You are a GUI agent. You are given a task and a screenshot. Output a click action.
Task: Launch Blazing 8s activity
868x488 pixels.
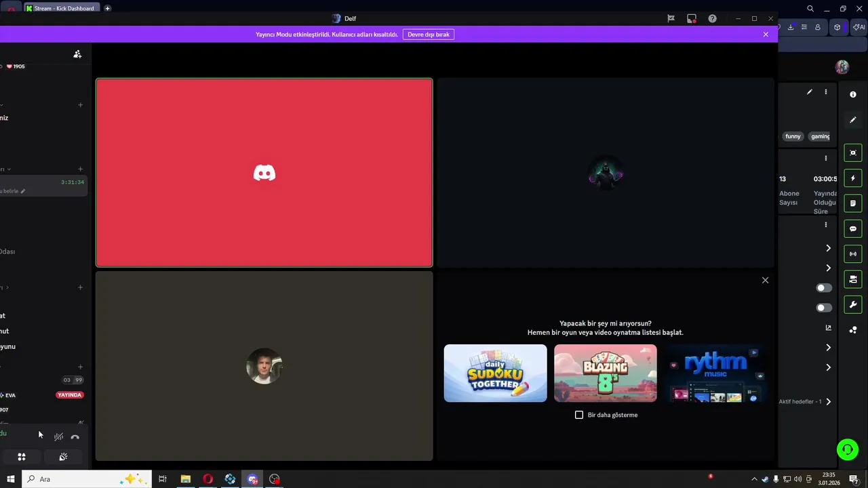coord(605,373)
